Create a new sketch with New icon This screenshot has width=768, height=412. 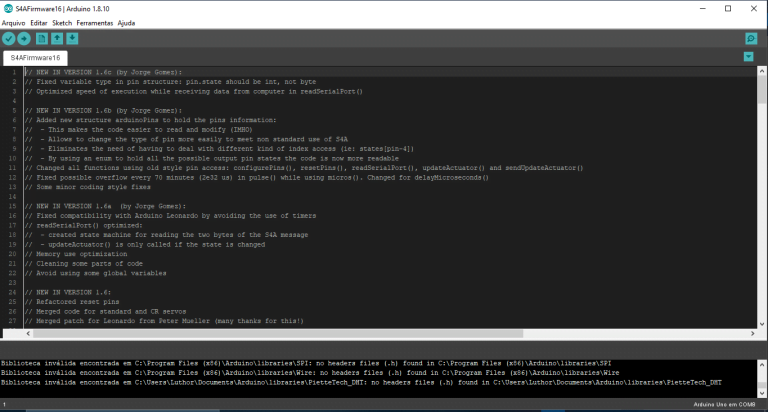point(42,38)
